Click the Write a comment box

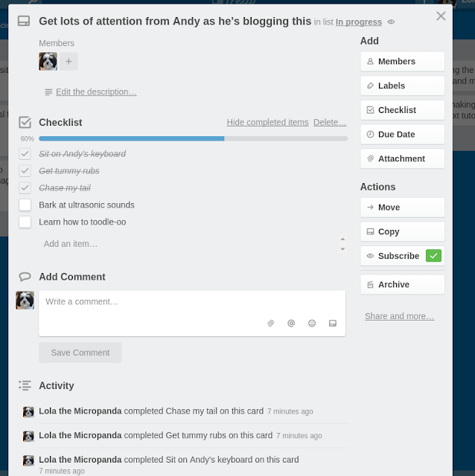pos(192,313)
